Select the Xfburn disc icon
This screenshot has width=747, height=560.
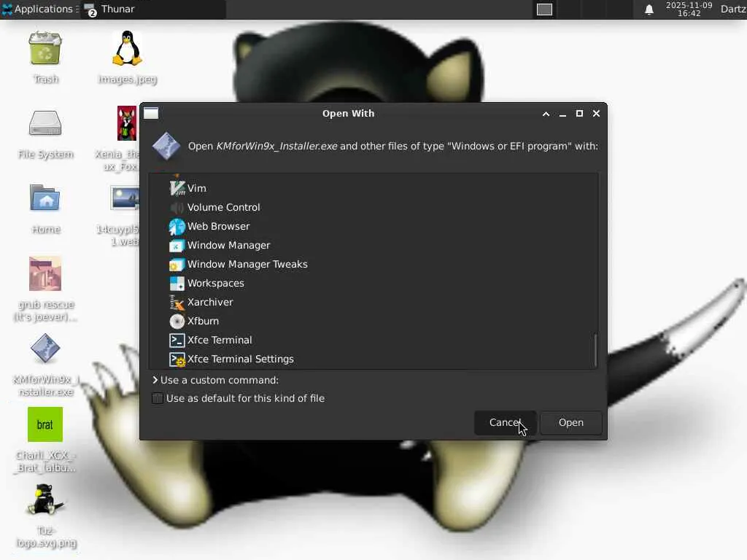click(177, 322)
